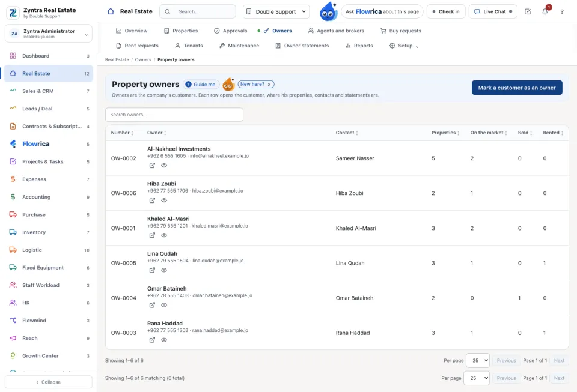Screen dimensions: 577x392
Task: Open the tasks checklist icon in header
Action: click(x=528, y=12)
